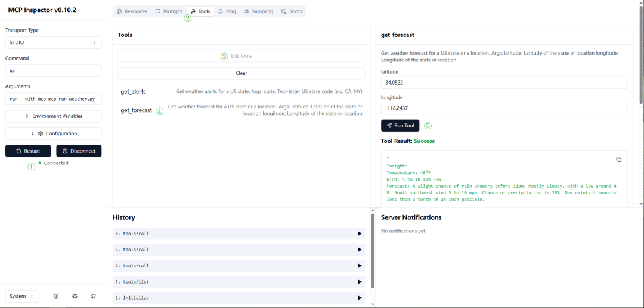Switch to the Prompts tab

[x=169, y=11]
